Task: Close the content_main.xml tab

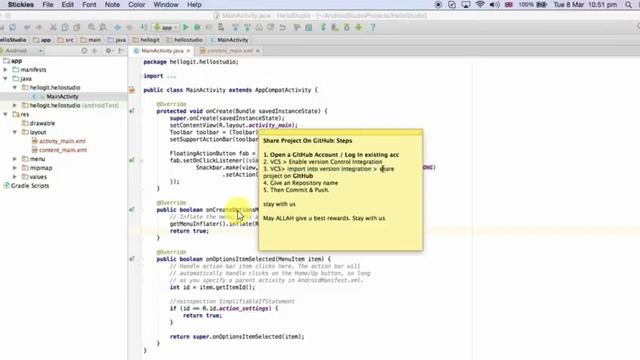Action: 258,51
